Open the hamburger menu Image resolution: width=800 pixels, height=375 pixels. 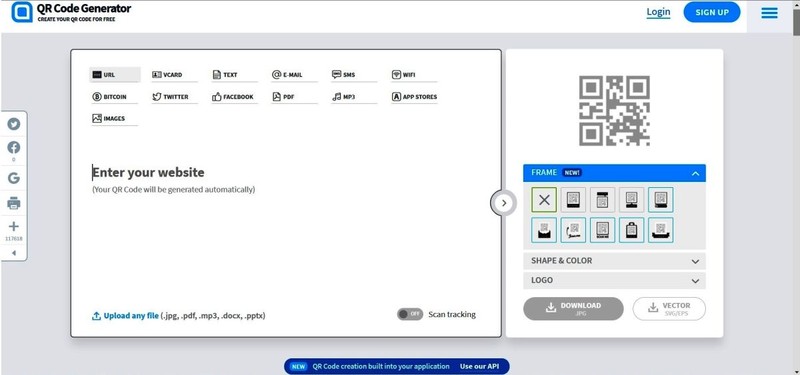pyautogui.click(x=769, y=13)
